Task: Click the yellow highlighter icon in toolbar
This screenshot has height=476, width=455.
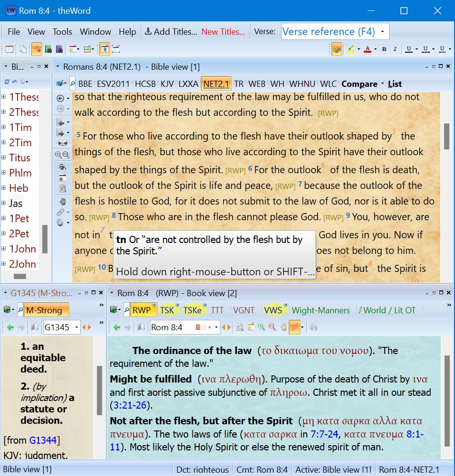Action: click(x=351, y=49)
